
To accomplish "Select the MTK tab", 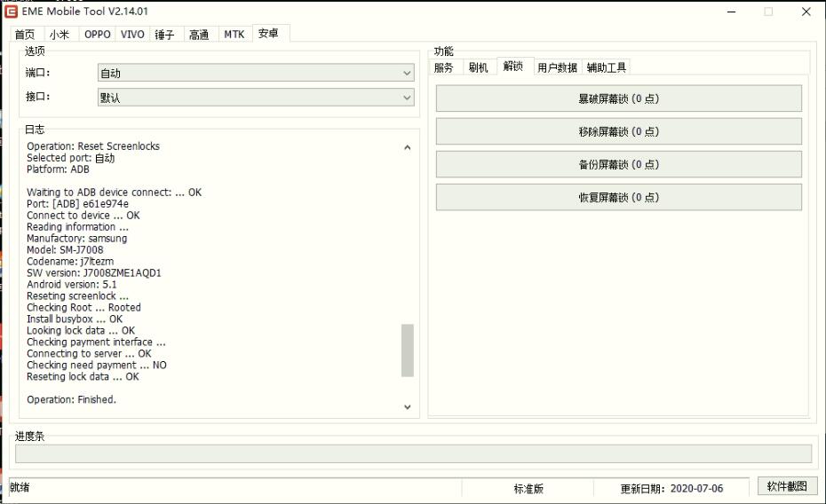I will [234, 35].
